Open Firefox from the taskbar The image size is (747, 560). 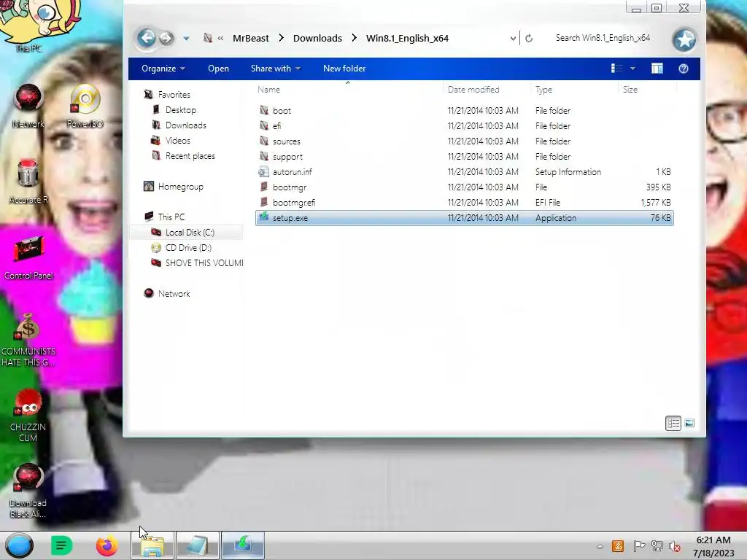(x=107, y=545)
